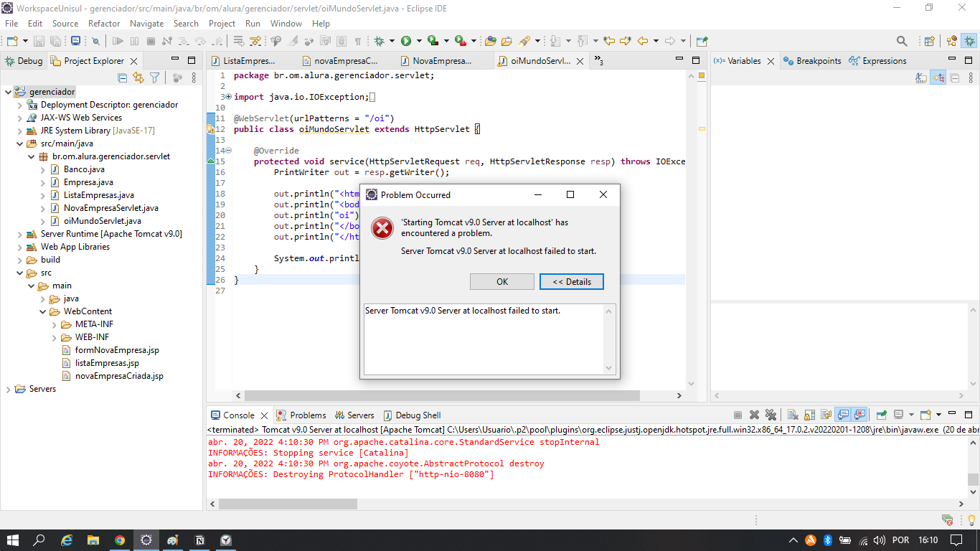
Task: Open the Window menu
Action: 286,23
